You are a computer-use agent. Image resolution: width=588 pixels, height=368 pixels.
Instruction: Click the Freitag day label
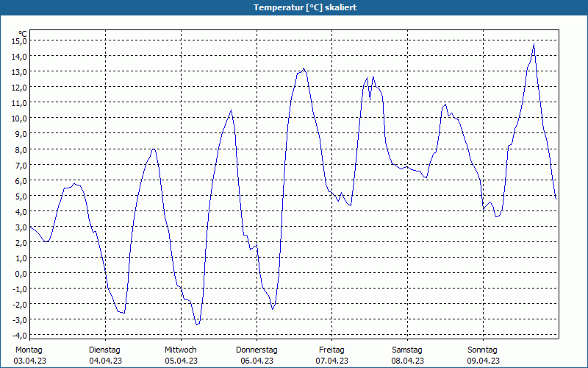pos(331,350)
